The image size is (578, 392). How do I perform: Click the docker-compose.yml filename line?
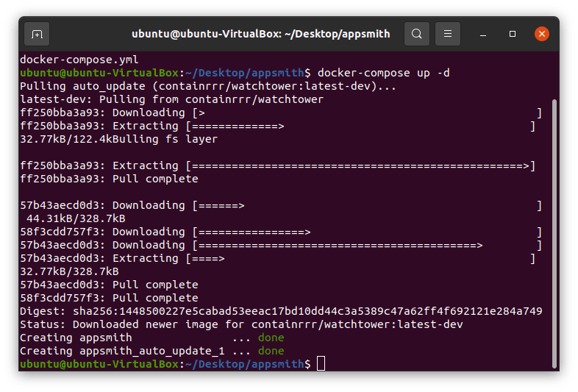tap(79, 60)
